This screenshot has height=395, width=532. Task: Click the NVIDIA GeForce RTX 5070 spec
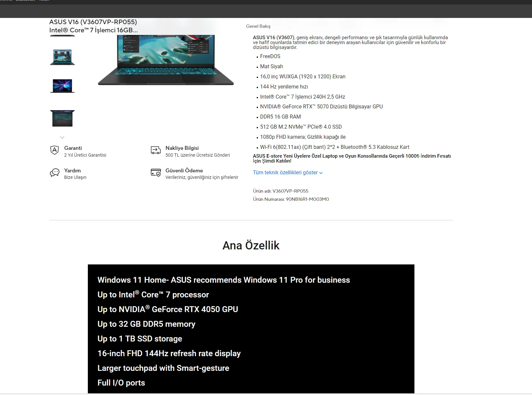coord(321,107)
